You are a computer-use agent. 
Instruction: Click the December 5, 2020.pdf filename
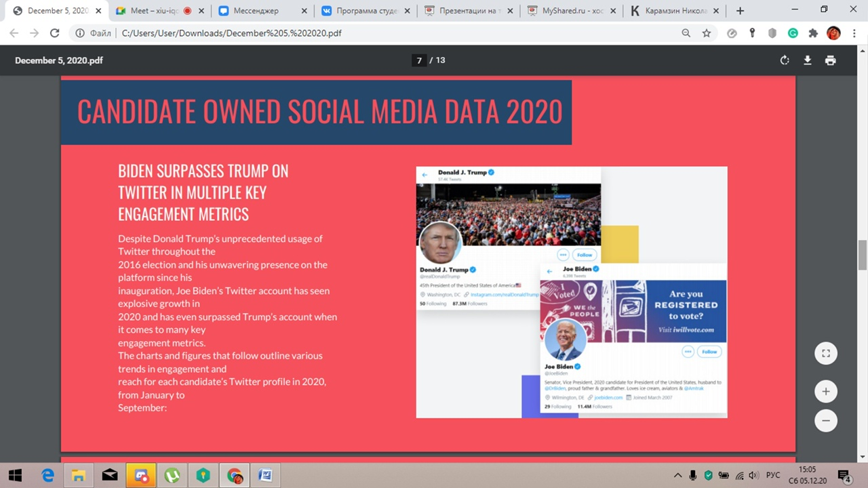(59, 60)
